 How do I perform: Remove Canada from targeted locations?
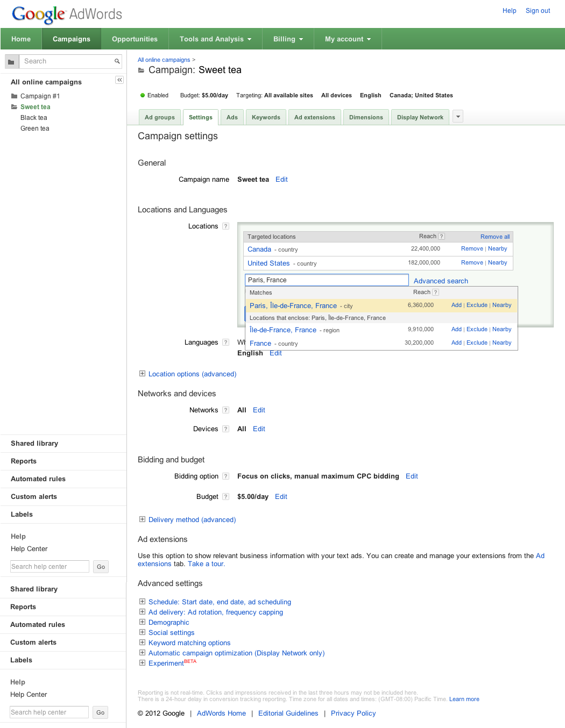tap(472, 248)
